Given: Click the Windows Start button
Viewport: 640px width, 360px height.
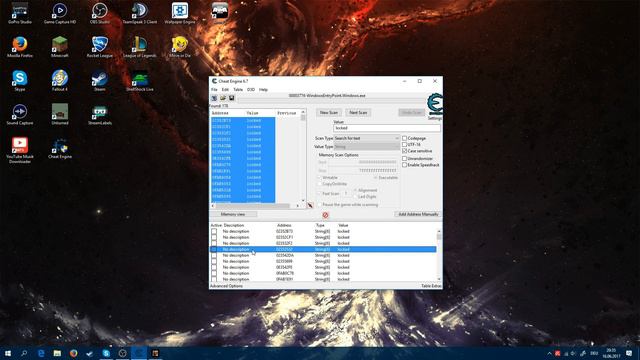Looking at the screenshot, I should tap(8, 353).
